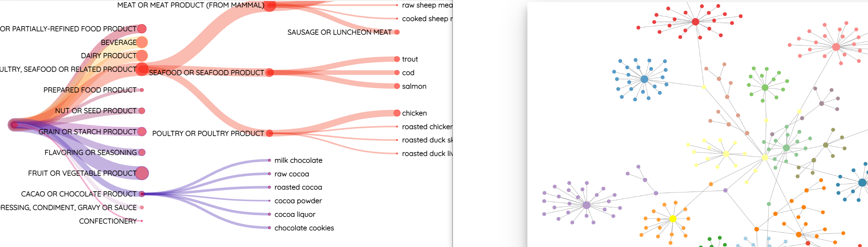Screen dimensions: 868x247
Task: Open the SAUSAGE OR LUNCHEON MEAT node
Action: pyautogui.click(x=397, y=32)
